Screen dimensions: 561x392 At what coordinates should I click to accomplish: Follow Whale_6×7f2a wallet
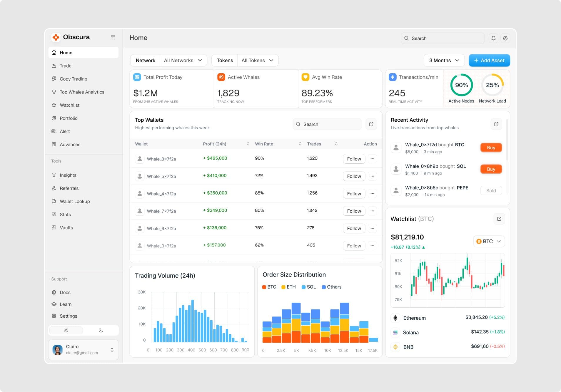354,228
